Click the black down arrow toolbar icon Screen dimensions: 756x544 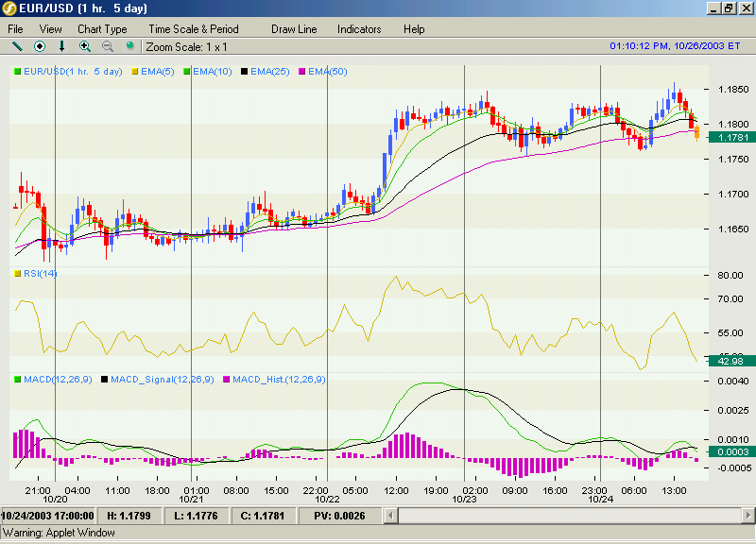coord(61,46)
